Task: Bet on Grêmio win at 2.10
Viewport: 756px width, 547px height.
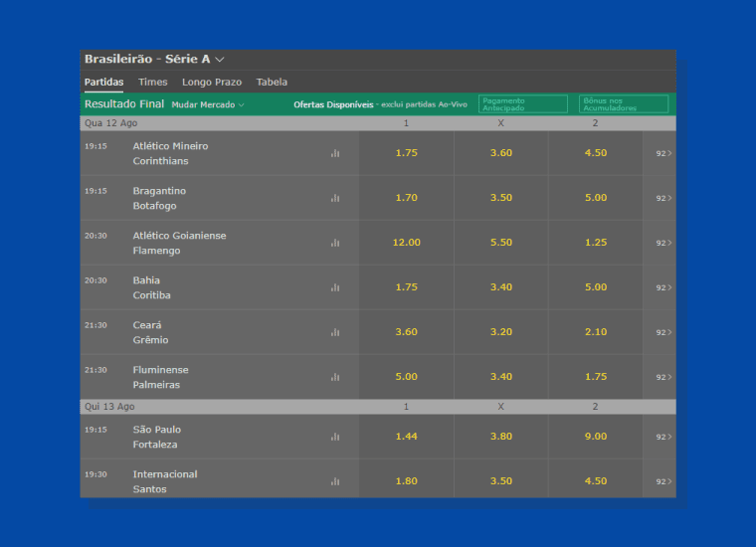Action: 596,332
